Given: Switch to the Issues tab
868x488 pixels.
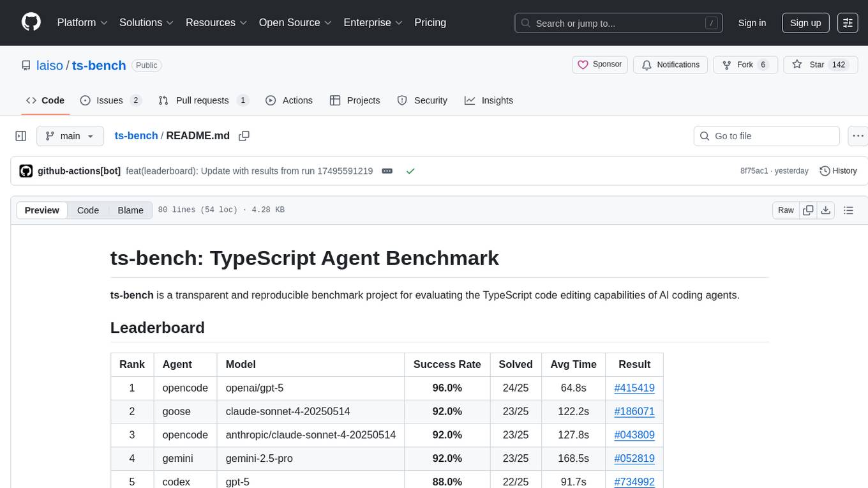Looking at the screenshot, I should 110,100.
